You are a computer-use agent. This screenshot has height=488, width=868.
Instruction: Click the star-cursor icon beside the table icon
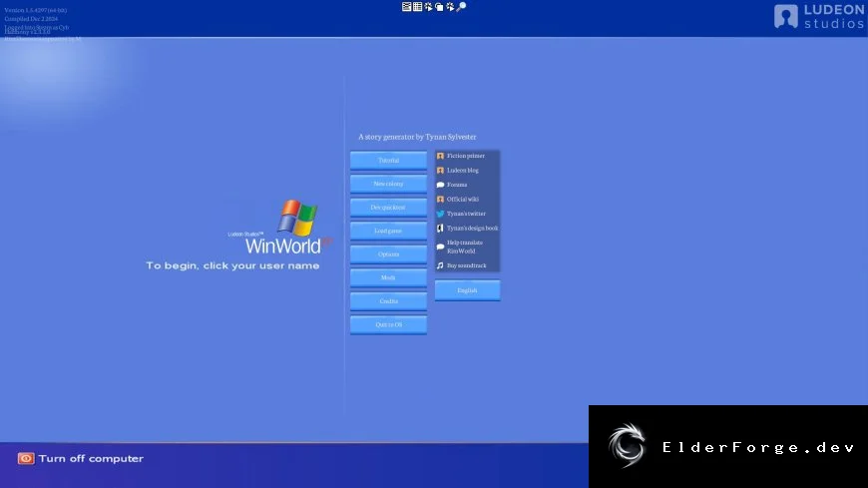tap(428, 7)
